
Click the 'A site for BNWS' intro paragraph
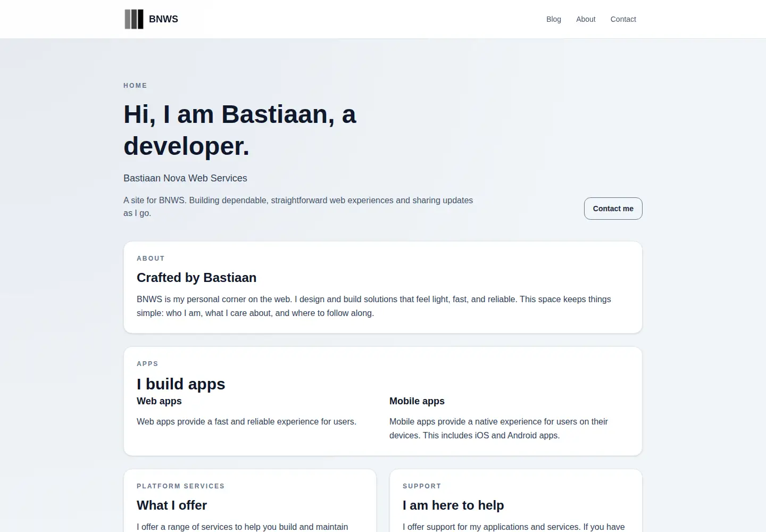coord(298,206)
